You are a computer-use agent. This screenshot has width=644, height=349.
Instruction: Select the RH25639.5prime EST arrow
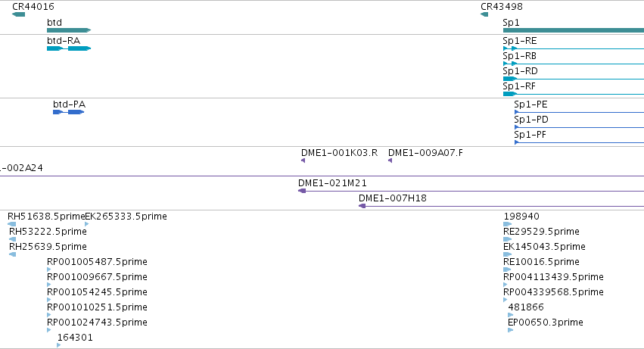12,255
